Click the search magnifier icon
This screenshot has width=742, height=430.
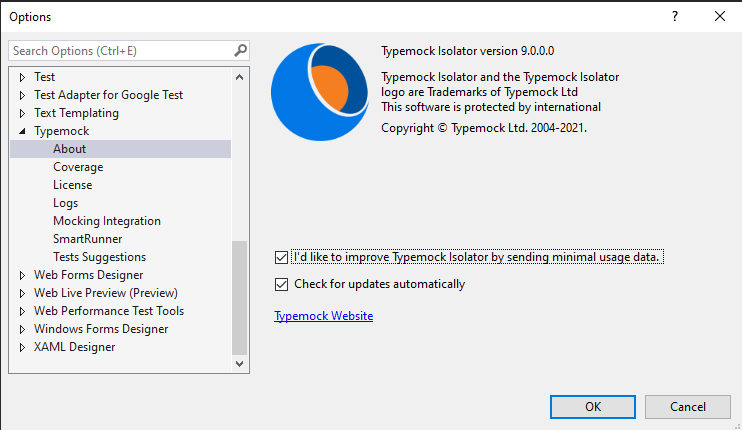tap(240, 50)
